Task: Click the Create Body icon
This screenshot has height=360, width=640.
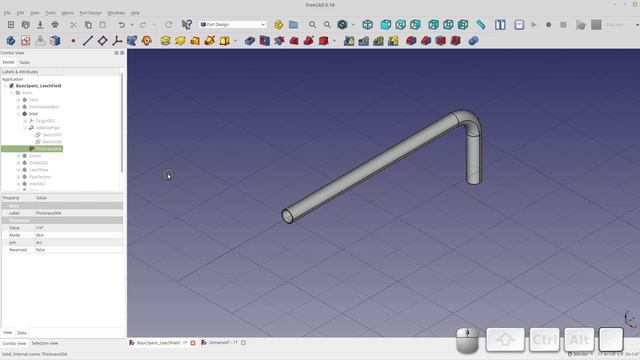Action: click(x=11, y=40)
